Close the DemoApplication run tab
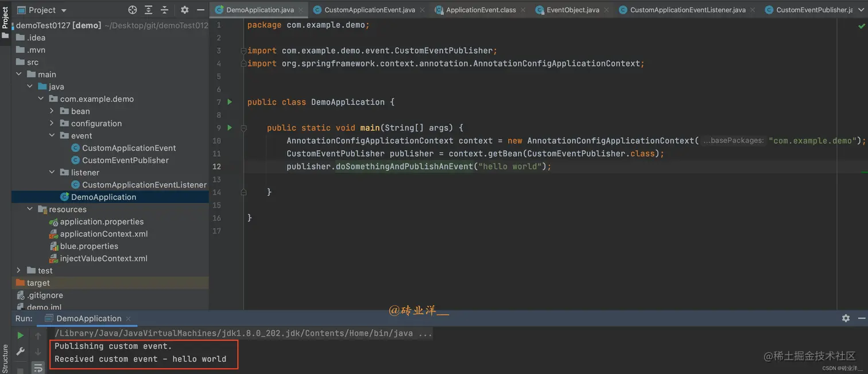The image size is (868, 374). pos(129,318)
